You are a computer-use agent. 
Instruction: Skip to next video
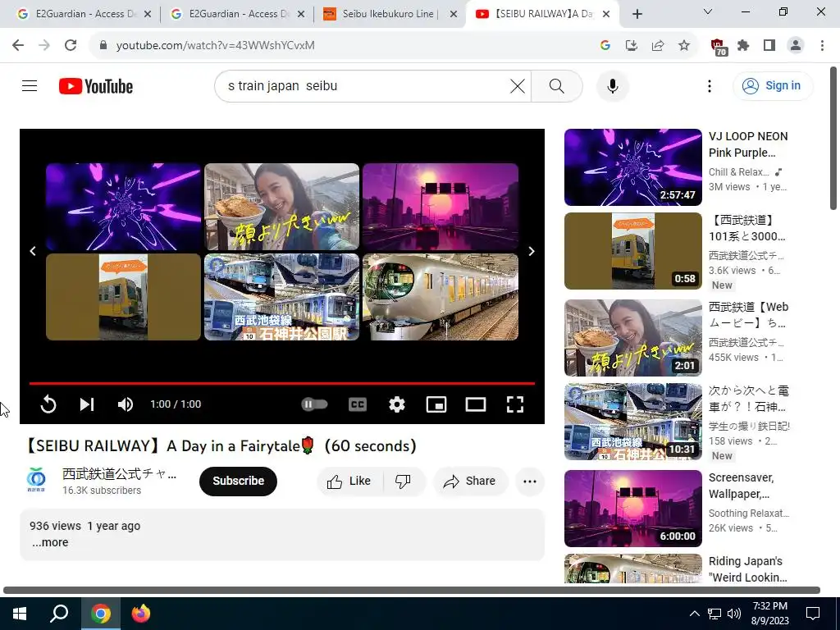coord(87,404)
